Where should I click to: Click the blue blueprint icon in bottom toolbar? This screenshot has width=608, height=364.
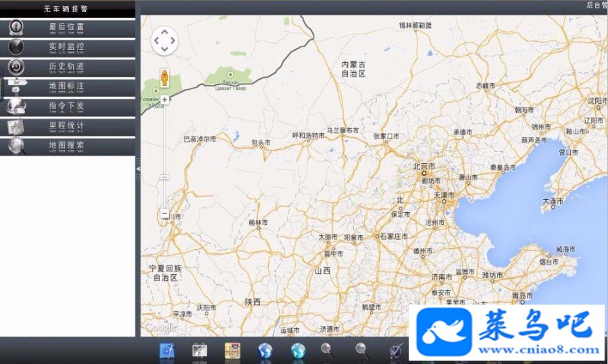tap(167, 351)
